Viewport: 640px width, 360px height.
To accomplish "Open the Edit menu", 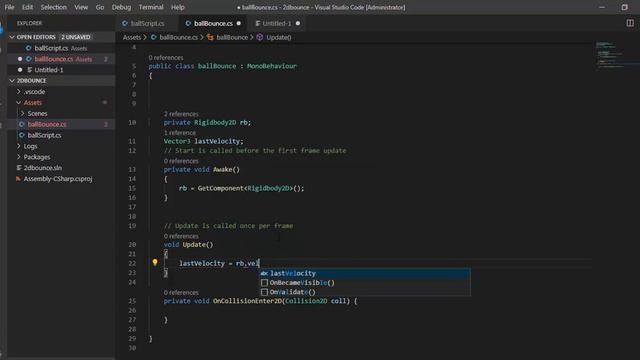I will pyautogui.click(x=27, y=7).
